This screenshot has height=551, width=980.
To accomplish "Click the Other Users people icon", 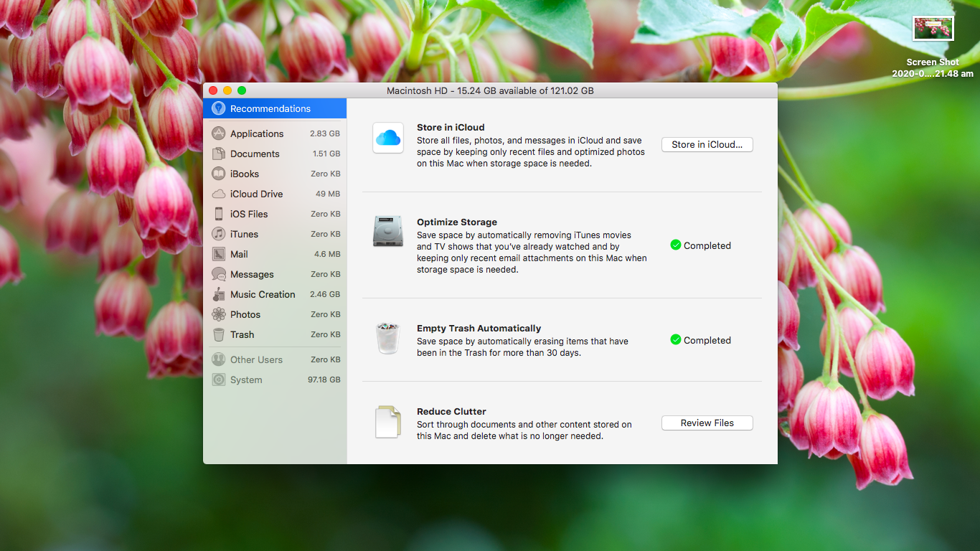I will pos(219,359).
